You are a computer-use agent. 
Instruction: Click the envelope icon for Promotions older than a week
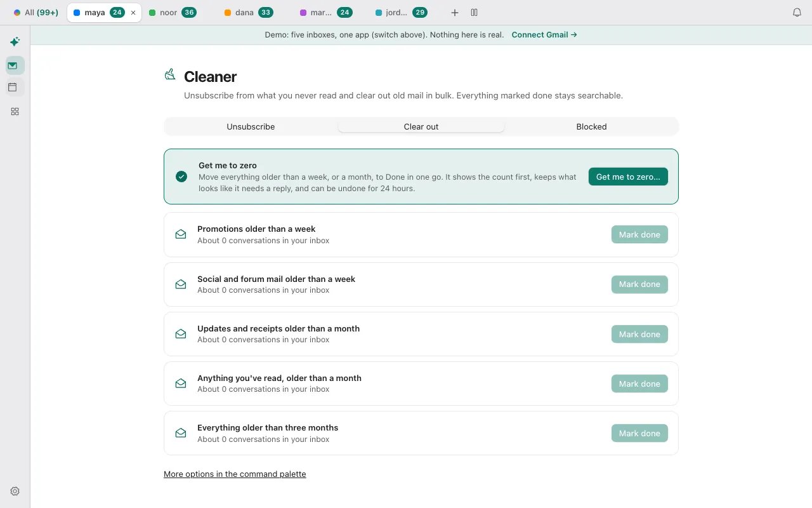tap(181, 234)
